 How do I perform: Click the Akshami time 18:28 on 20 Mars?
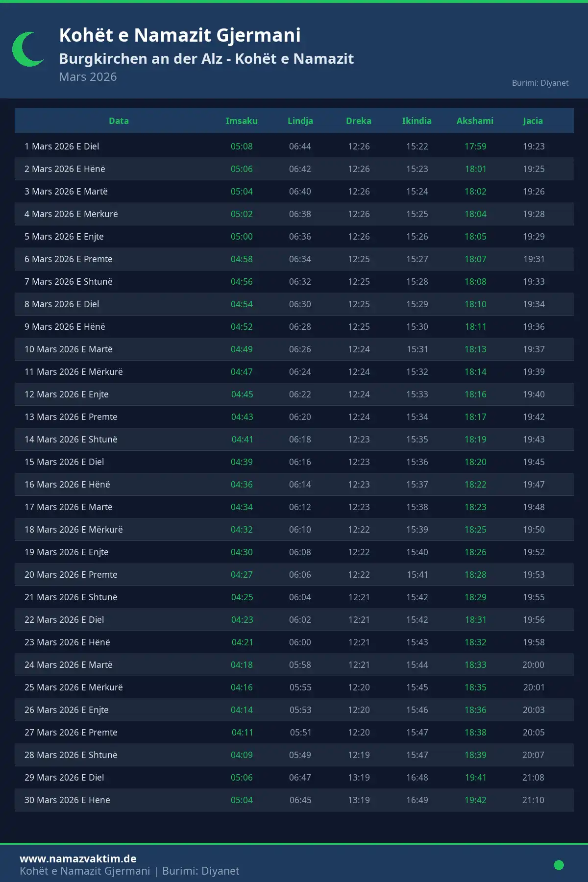tap(475, 575)
